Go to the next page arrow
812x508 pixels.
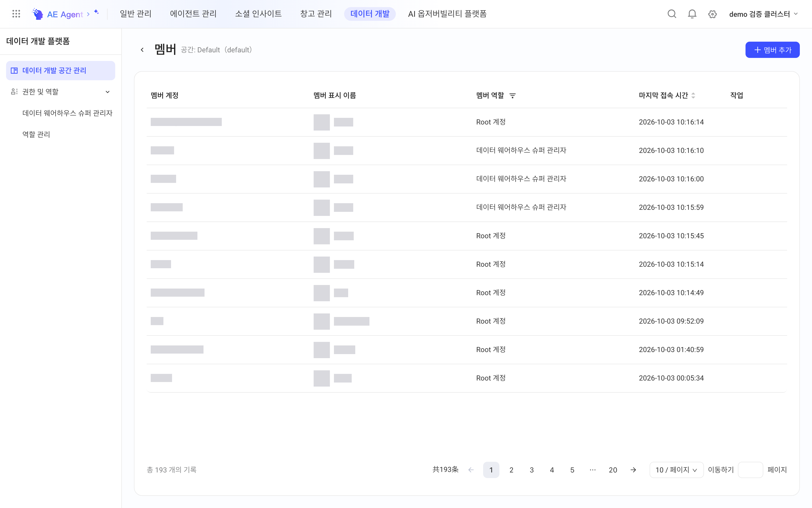click(x=633, y=470)
